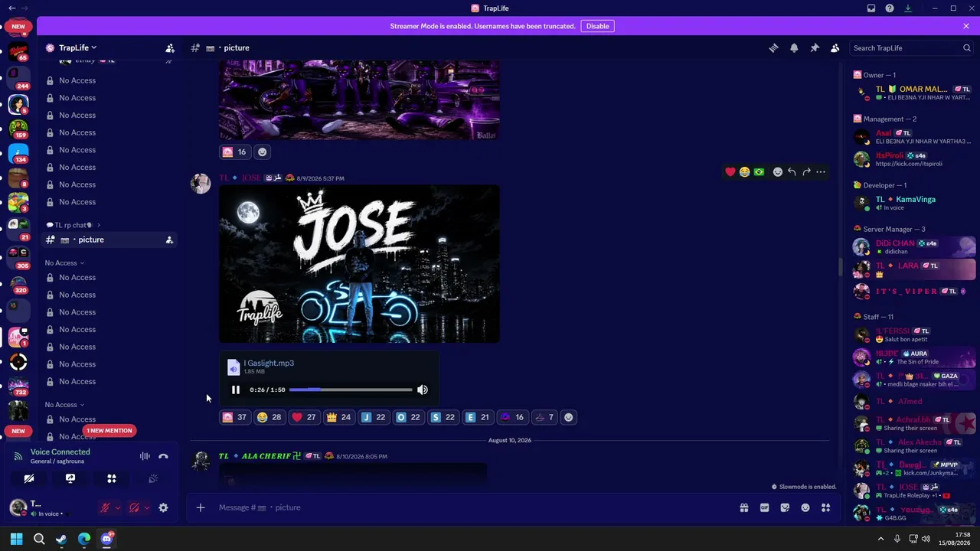Add a reaction below the JOSE message
The width and height of the screenshot is (980, 551).
568,417
